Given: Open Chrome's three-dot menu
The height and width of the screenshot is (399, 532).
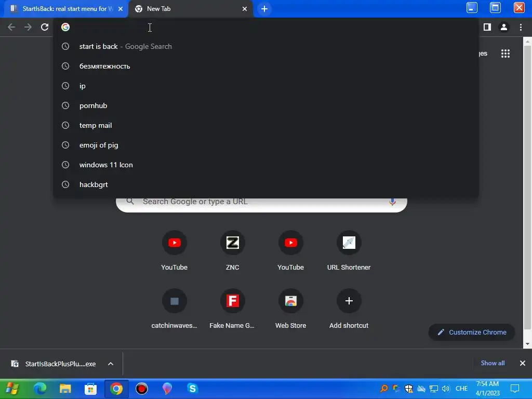Looking at the screenshot, I should [521, 27].
